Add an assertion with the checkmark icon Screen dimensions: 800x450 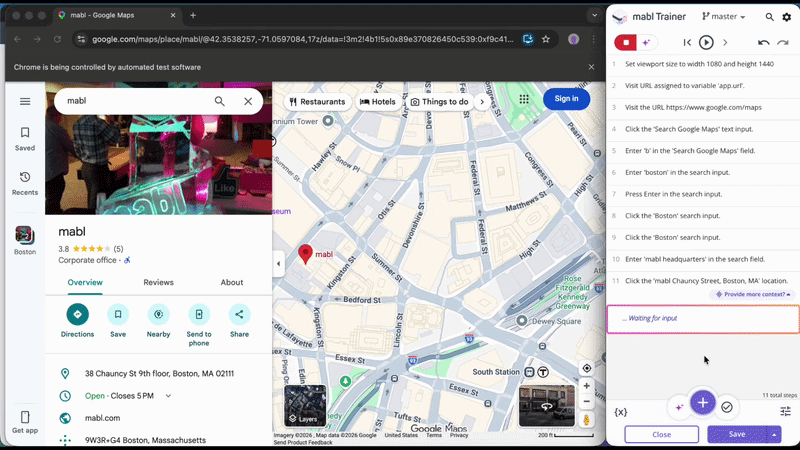pos(727,407)
